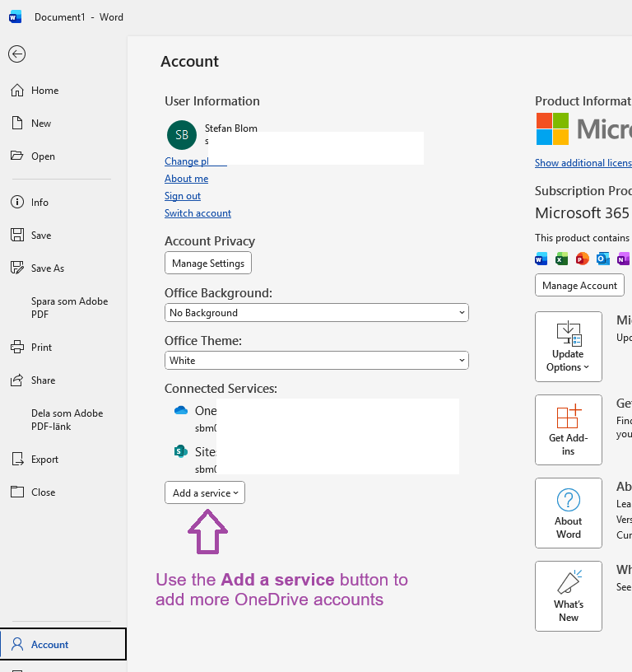The image size is (632, 672).
Task: Click the SharePoint Sites icon
Action: 181,451
